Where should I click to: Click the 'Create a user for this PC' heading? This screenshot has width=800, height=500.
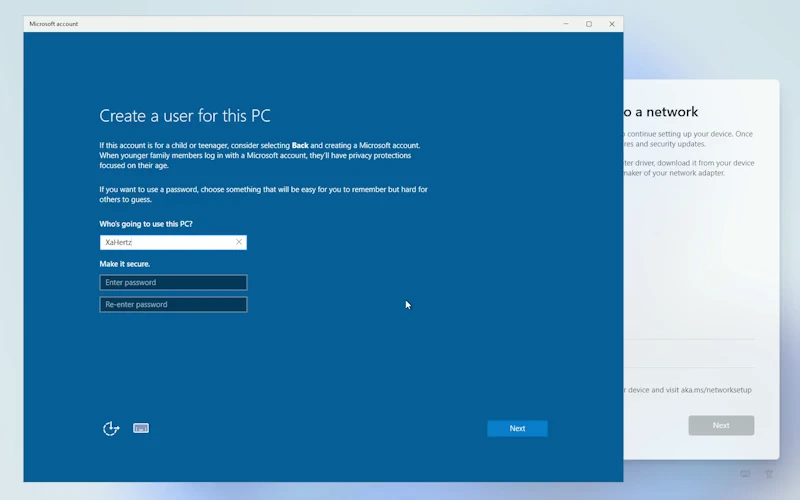pyautogui.click(x=185, y=116)
